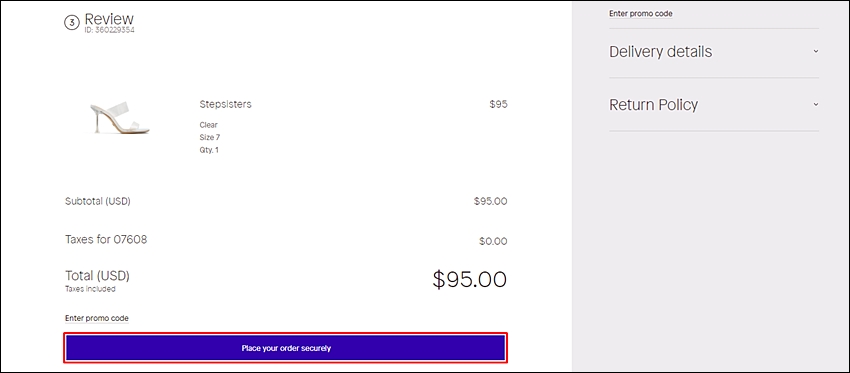Click the Return Policy section heading
Viewport: 850px width, 373px height.
tap(653, 105)
